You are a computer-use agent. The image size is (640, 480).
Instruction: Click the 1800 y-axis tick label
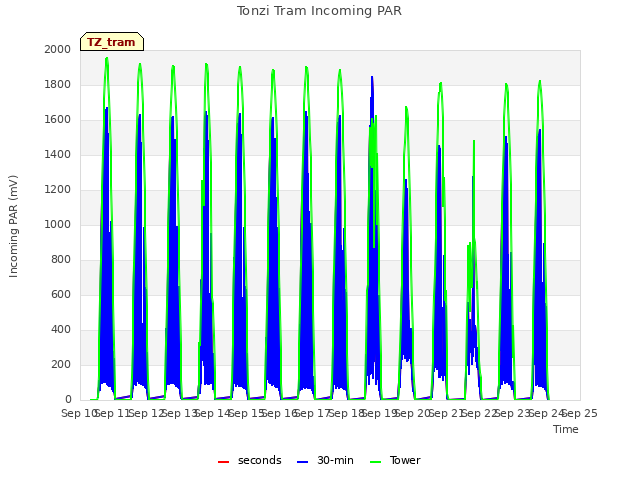point(58,84)
